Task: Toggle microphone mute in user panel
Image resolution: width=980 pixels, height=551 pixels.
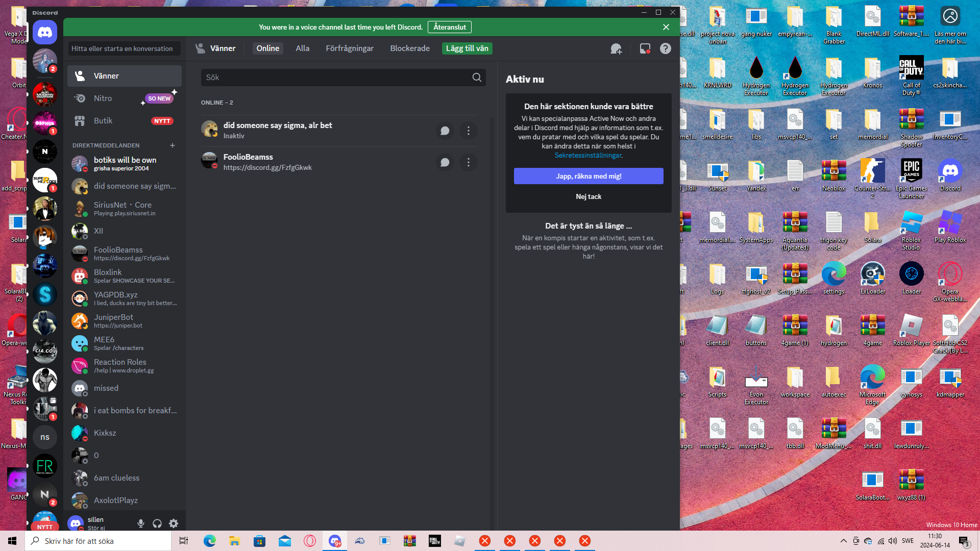Action: coord(141,523)
